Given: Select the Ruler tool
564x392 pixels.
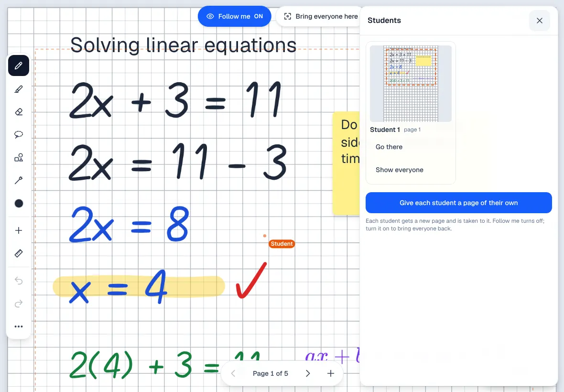Looking at the screenshot, I should tap(19, 253).
